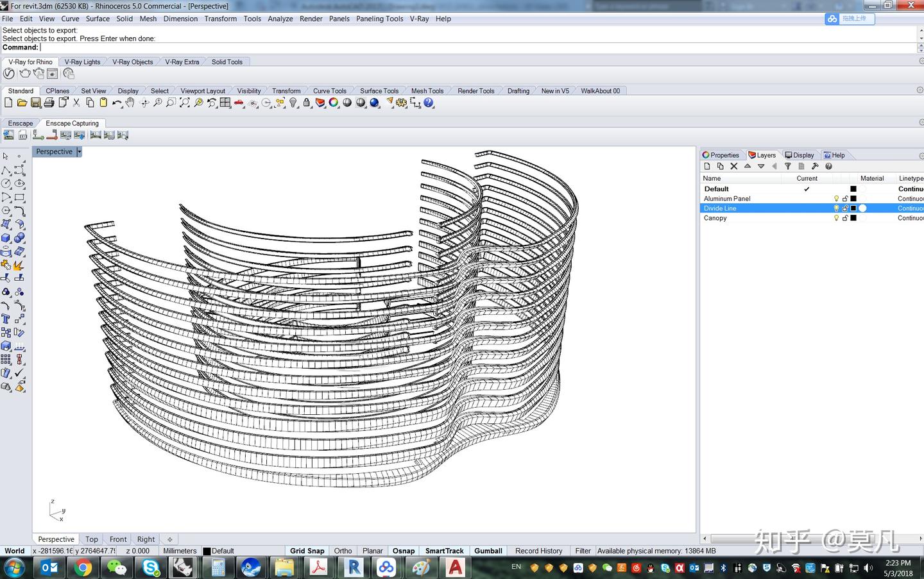Enable Gumball in the status bar
Viewport: 924px width, 579px height.
[x=488, y=551]
